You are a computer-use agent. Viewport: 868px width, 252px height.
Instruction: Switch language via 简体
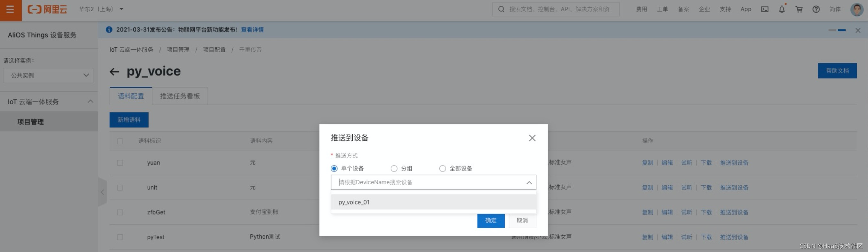pyautogui.click(x=835, y=9)
